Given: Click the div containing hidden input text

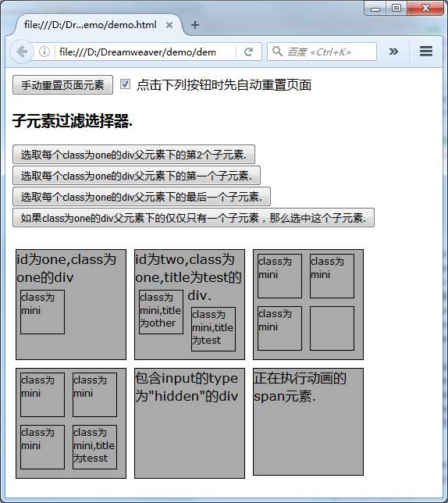Looking at the screenshot, I should pos(190,423).
